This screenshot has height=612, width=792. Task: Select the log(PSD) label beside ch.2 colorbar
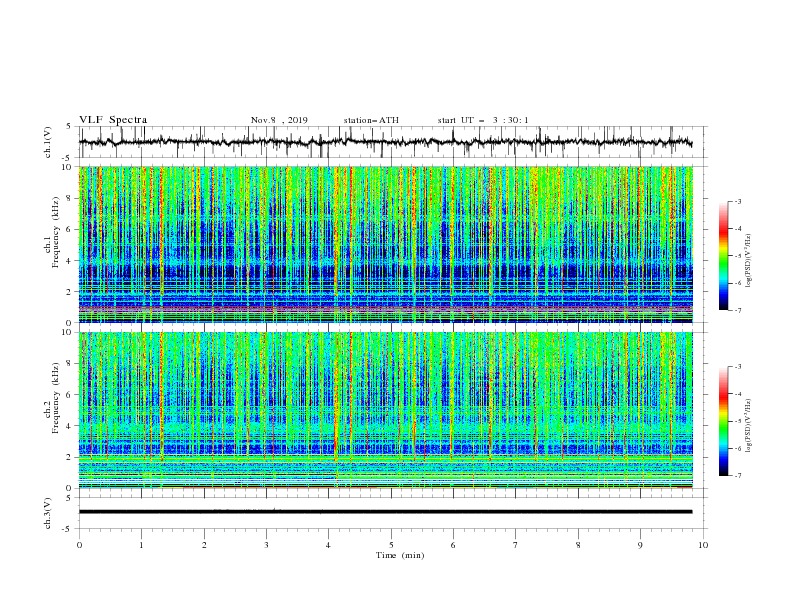tap(749, 426)
